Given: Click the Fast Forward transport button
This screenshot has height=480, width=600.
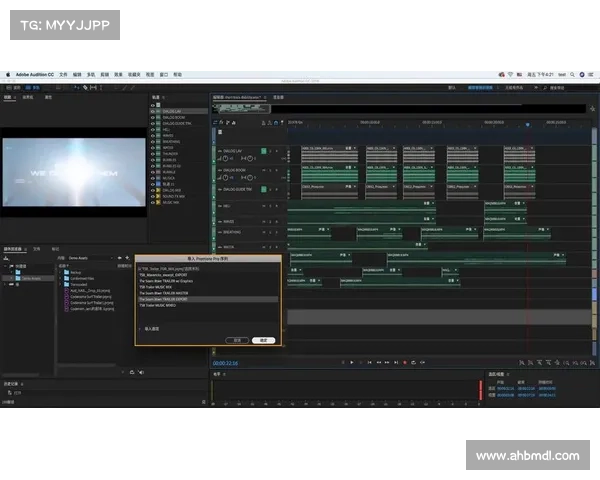Looking at the screenshot, I should [387, 362].
